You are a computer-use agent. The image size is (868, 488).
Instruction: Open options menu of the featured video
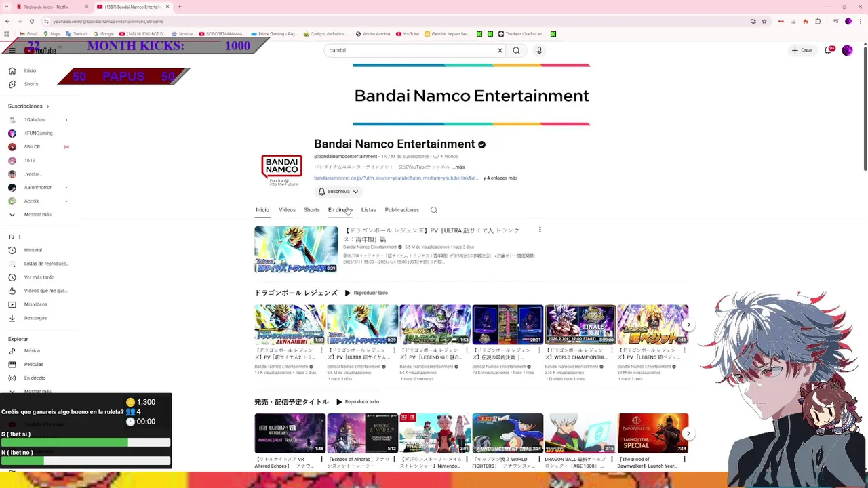tap(540, 230)
